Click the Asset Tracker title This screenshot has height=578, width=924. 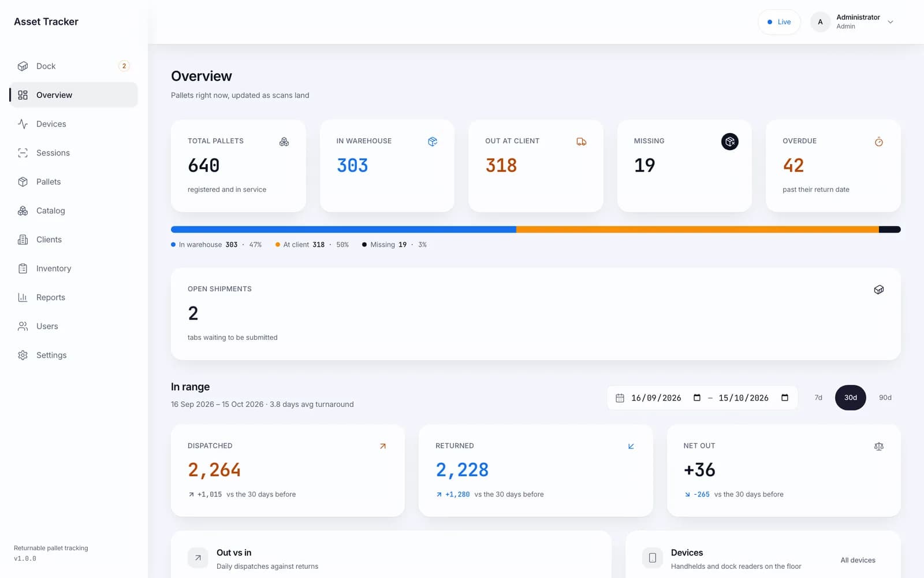46,21
